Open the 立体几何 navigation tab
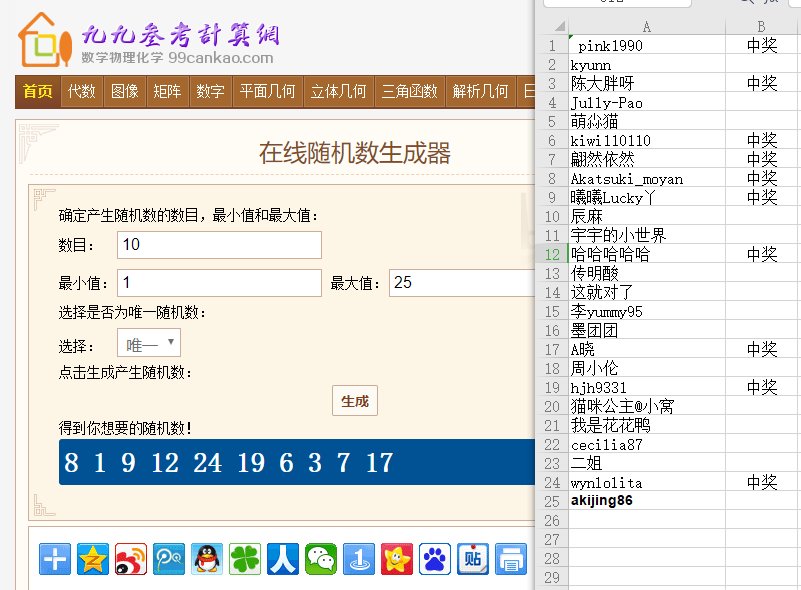The height and width of the screenshot is (590, 801). (339, 91)
